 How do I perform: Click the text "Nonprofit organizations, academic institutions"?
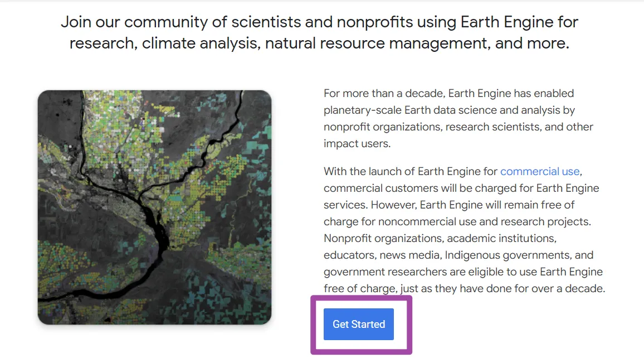pyautogui.click(x=440, y=238)
